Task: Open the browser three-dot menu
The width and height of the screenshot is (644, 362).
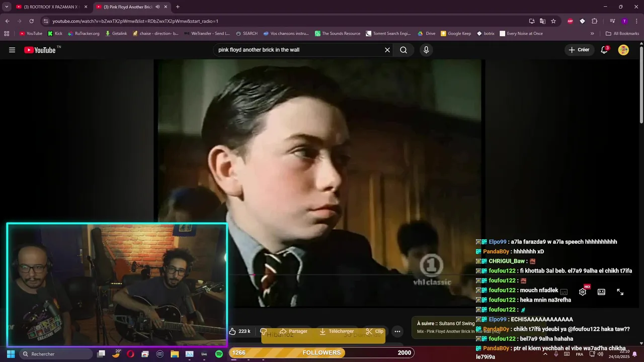Action: pos(636,21)
